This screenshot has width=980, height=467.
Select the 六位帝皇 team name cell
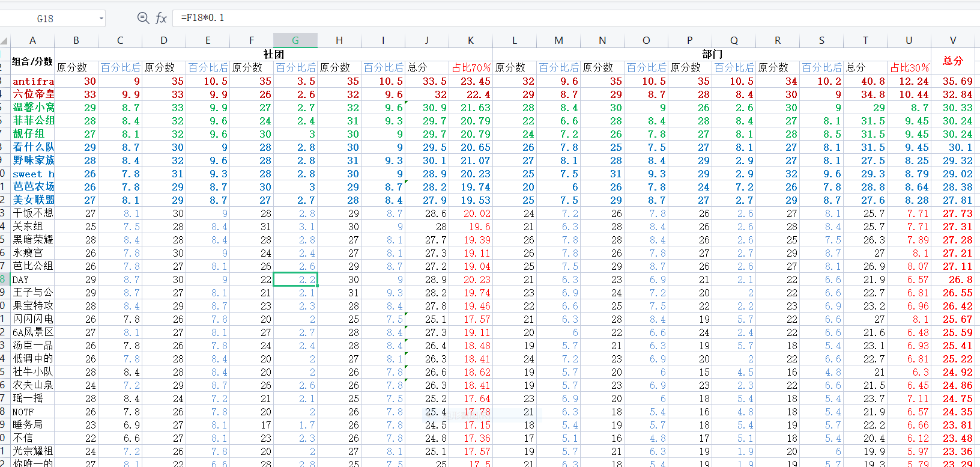[x=32, y=94]
